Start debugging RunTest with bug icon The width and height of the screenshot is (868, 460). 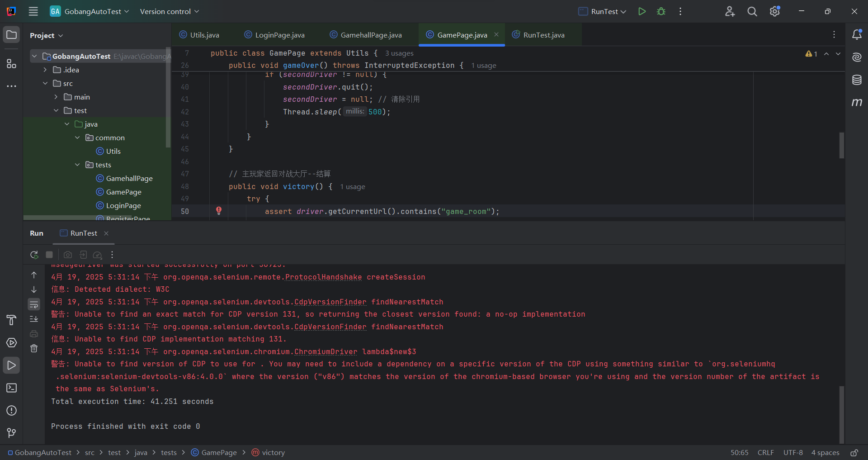[661, 11]
